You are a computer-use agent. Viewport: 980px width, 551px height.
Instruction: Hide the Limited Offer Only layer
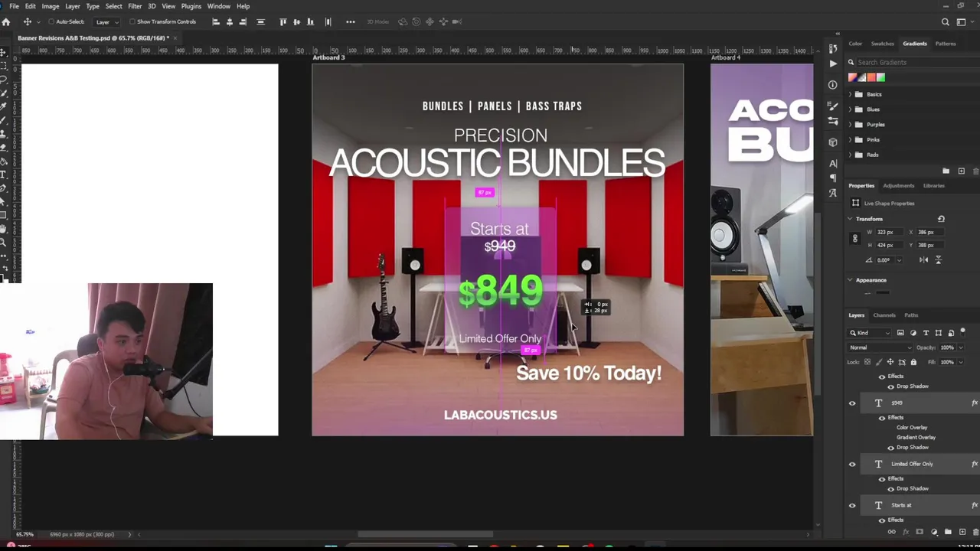point(852,464)
